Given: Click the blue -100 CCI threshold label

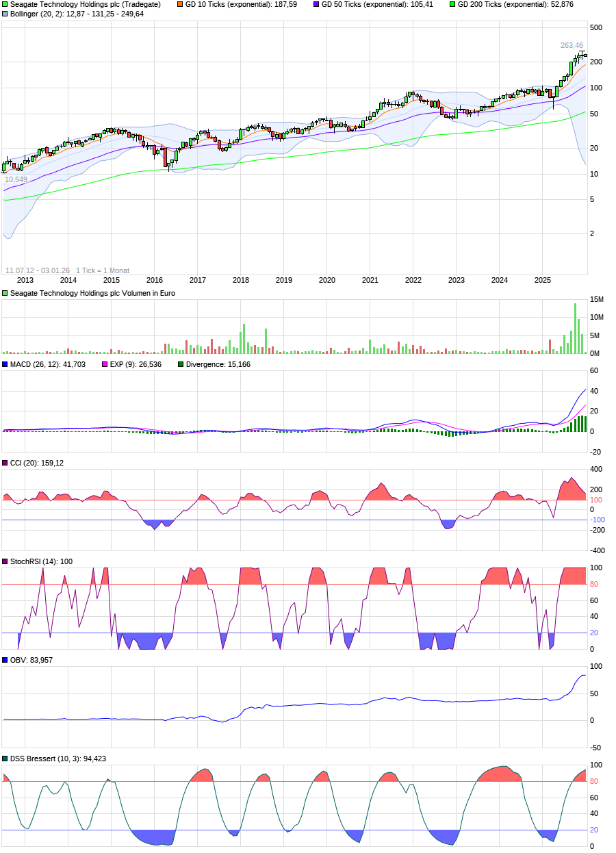Looking at the screenshot, I should [597, 520].
